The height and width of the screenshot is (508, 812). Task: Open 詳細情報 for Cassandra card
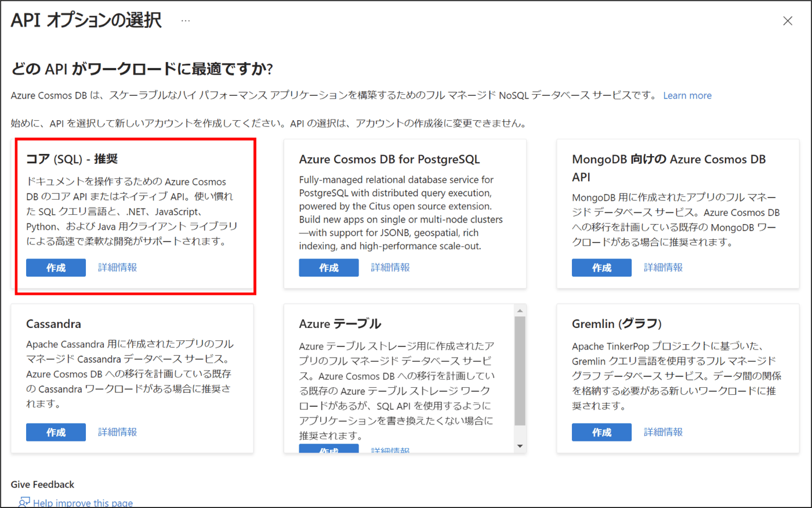[x=118, y=432]
